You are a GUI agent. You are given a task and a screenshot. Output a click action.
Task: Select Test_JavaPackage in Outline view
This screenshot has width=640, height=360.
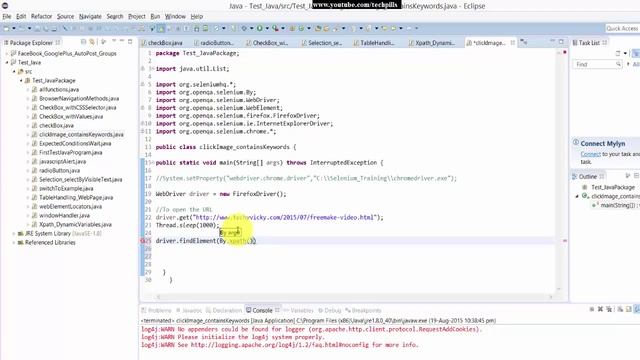(x=613, y=187)
